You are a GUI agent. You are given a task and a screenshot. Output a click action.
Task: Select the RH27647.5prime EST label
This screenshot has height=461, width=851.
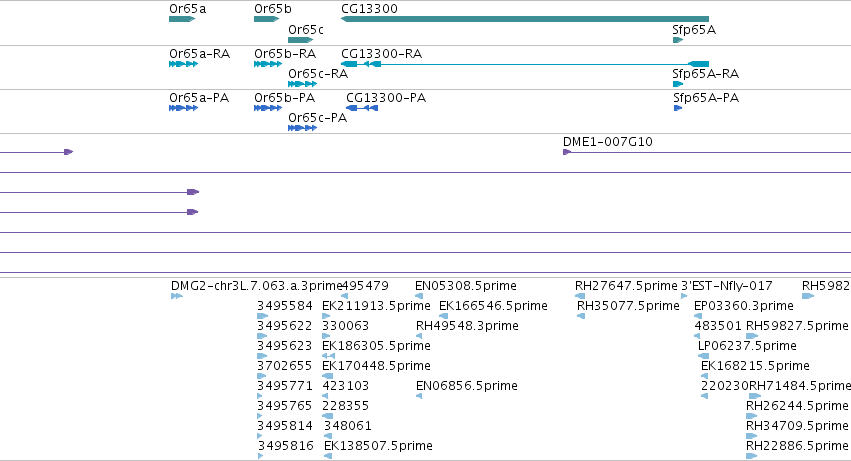point(626,286)
